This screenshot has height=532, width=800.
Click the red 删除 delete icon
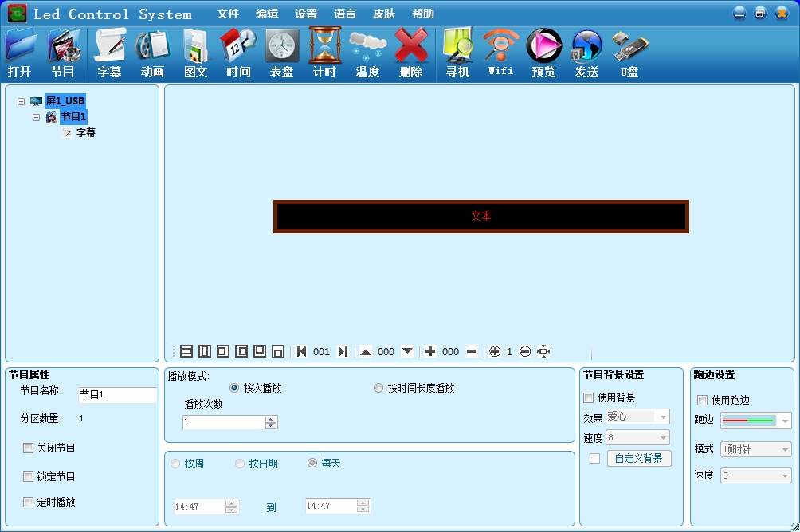click(x=410, y=53)
